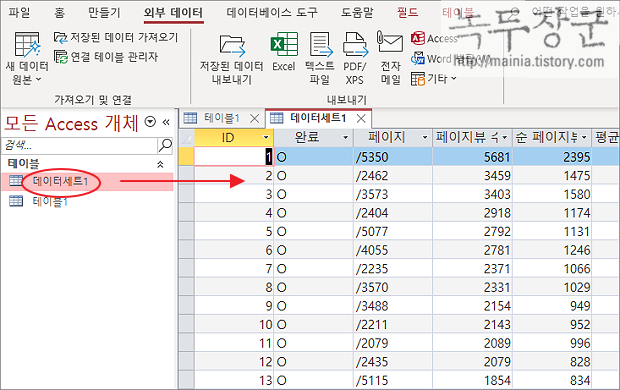Switch to 데이터베이스 도구 ribbon tab
Screen dimensions: 620x390
(x=272, y=13)
